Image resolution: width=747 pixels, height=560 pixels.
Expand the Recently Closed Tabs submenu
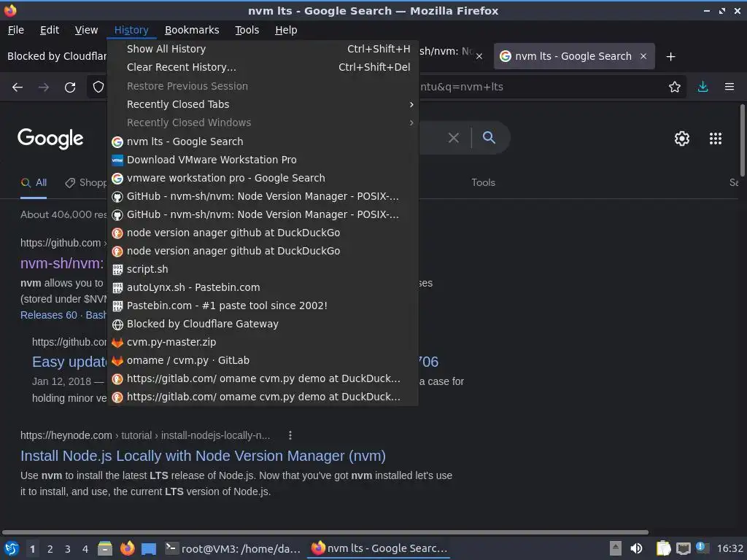click(x=263, y=104)
